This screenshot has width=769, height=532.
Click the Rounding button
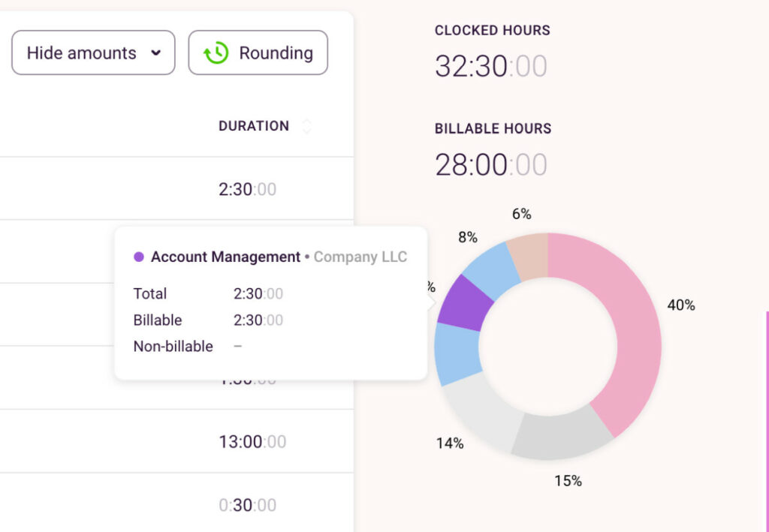258,53
